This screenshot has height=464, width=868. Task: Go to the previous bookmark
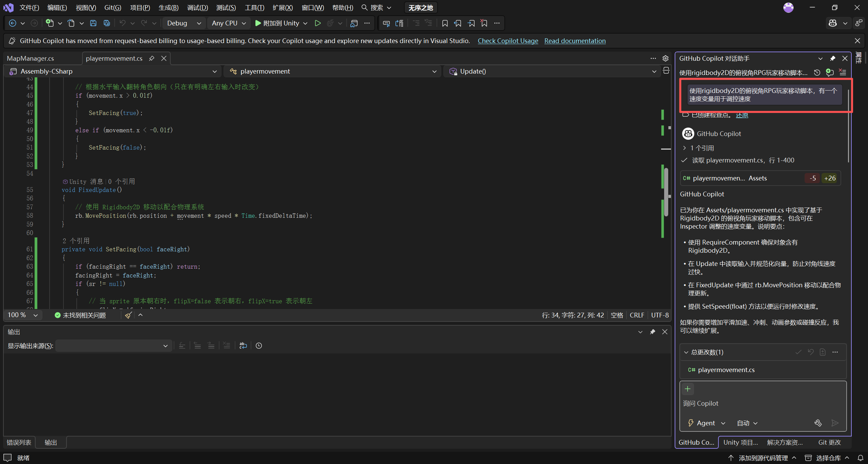tap(458, 23)
